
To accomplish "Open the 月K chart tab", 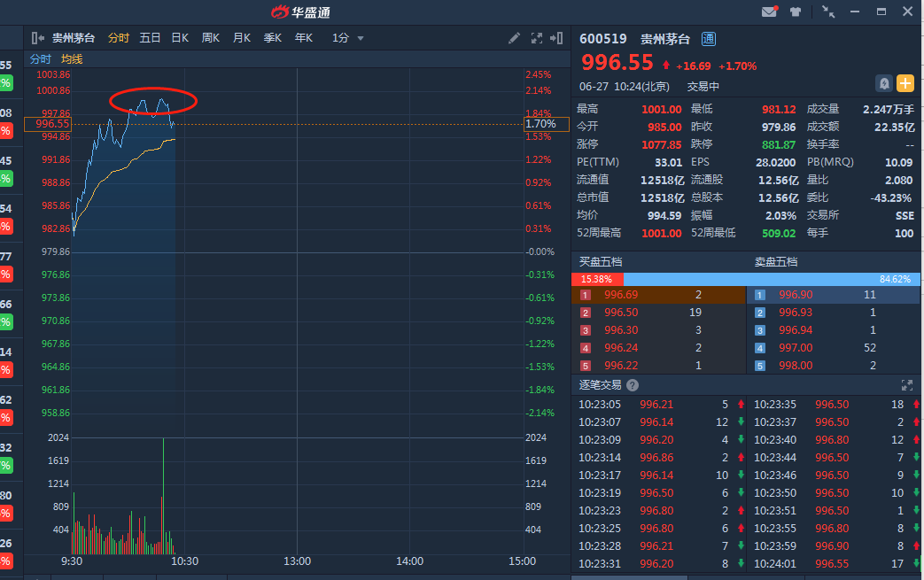I will (242, 38).
